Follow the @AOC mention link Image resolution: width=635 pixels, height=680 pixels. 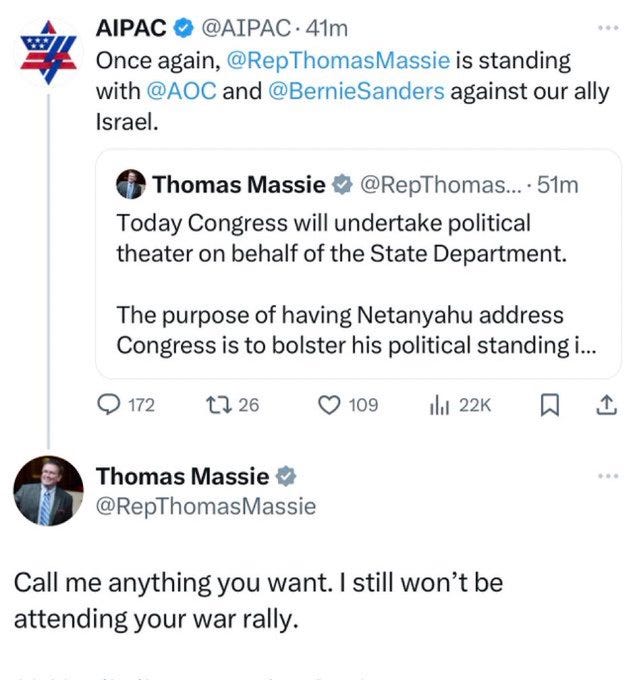click(181, 92)
